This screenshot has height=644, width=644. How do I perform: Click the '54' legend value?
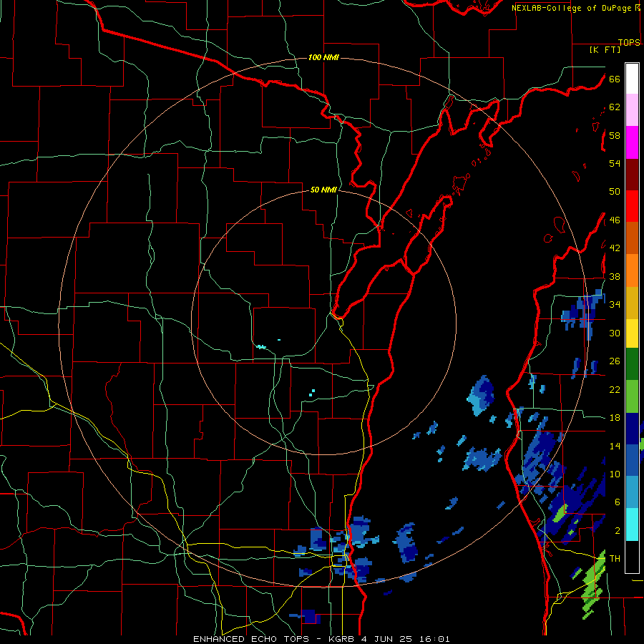pos(615,163)
